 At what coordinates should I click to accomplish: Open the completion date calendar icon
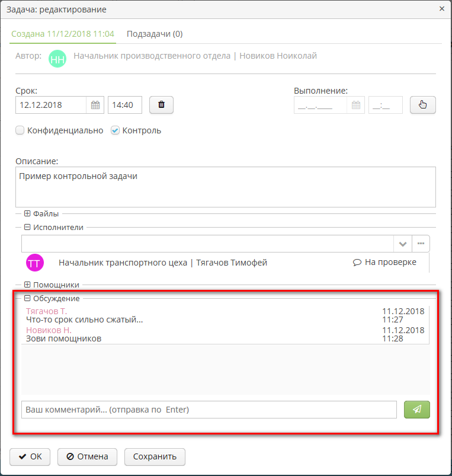click(356, 105)
